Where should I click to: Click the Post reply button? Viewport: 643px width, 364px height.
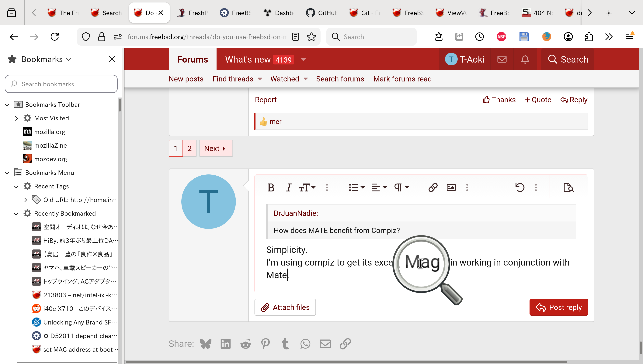point(558,307)
